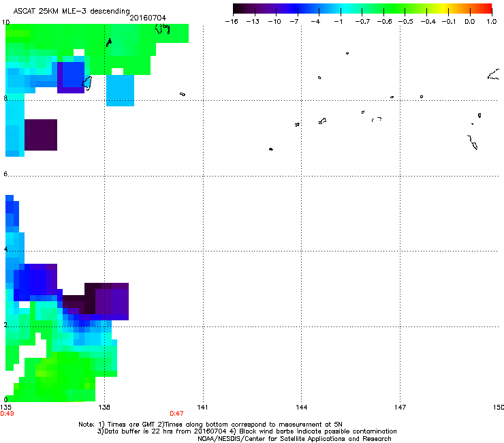
Task: Click the longitude 141 axis label
Action: 202,408
